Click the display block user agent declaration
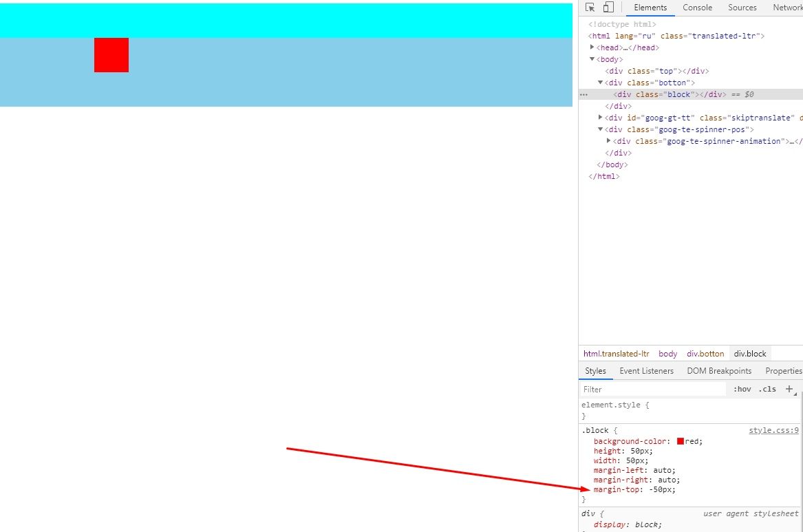Image resolution: width=803 pixels, height=532 pixels. (x=628, y=524)
